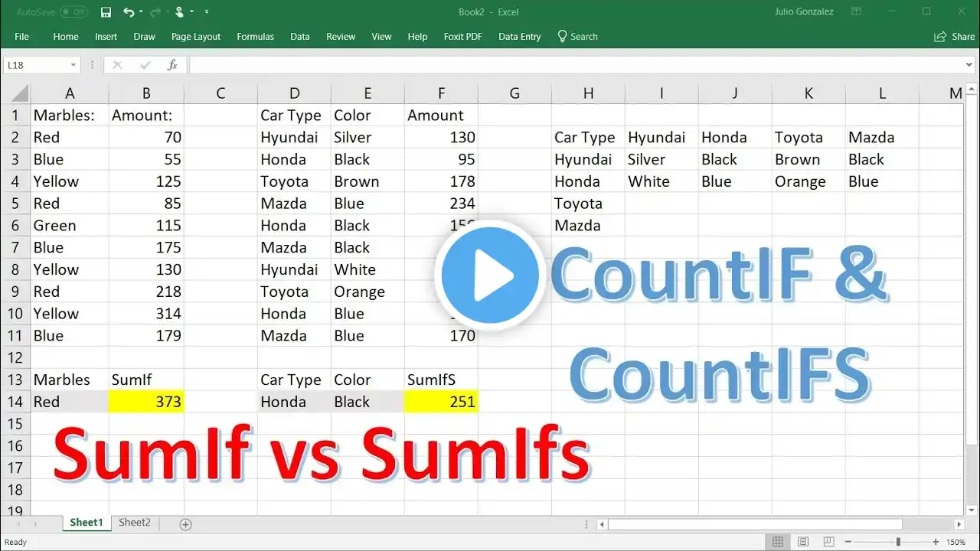Select the cell containing 234

pos(441,204)
